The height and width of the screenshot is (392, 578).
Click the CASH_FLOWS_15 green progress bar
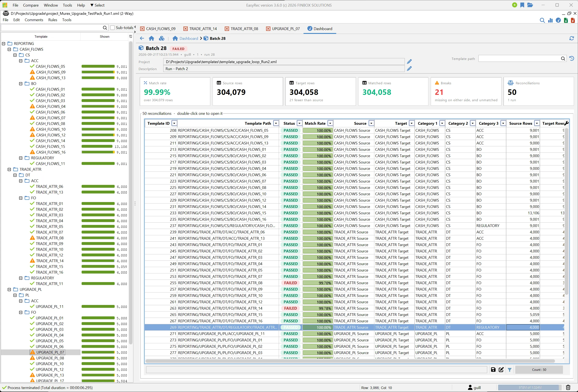click(97, 146)
